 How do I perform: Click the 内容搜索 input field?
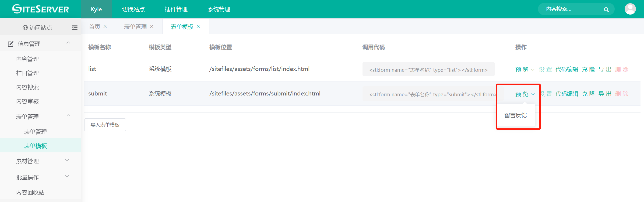point(571,9)
